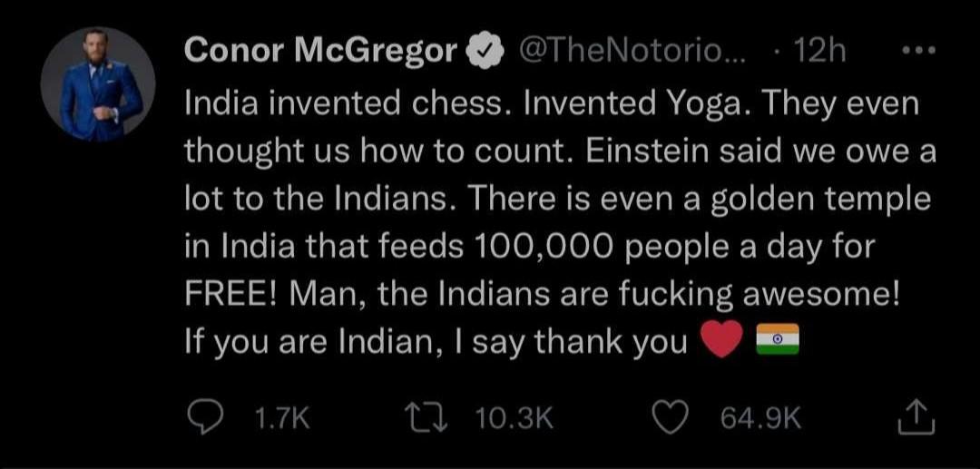The width and height of the screenshot is (980, 469).
Task: Click the India flag emoji in the tweet
Action: [777, 339]
